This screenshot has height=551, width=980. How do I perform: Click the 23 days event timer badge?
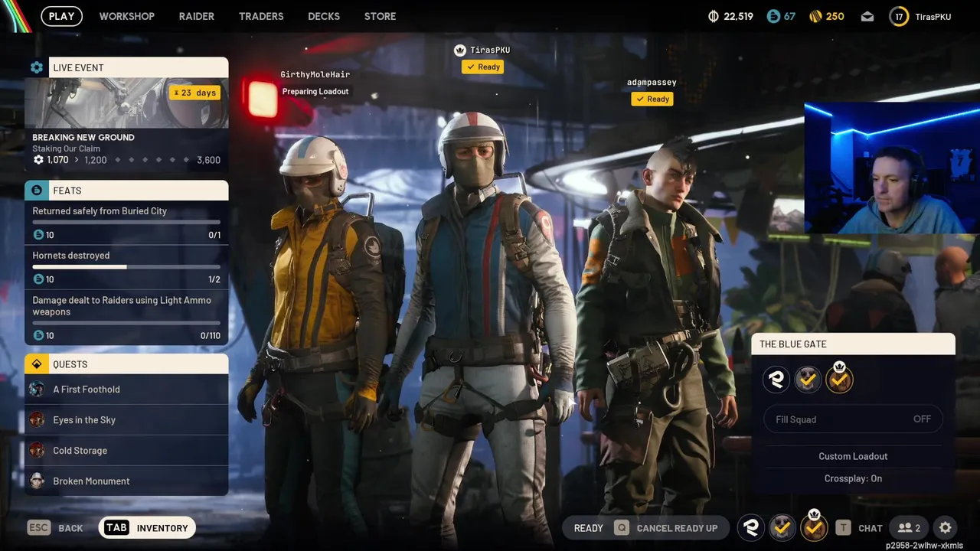pos(195,93)
